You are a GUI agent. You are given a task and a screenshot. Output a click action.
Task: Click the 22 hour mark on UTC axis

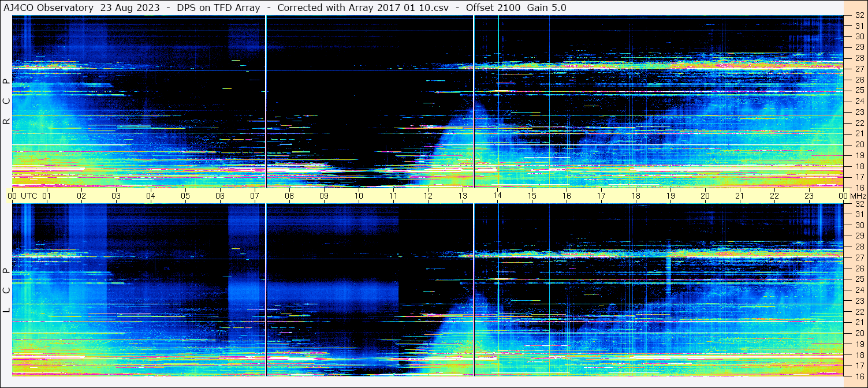point(774,196)
